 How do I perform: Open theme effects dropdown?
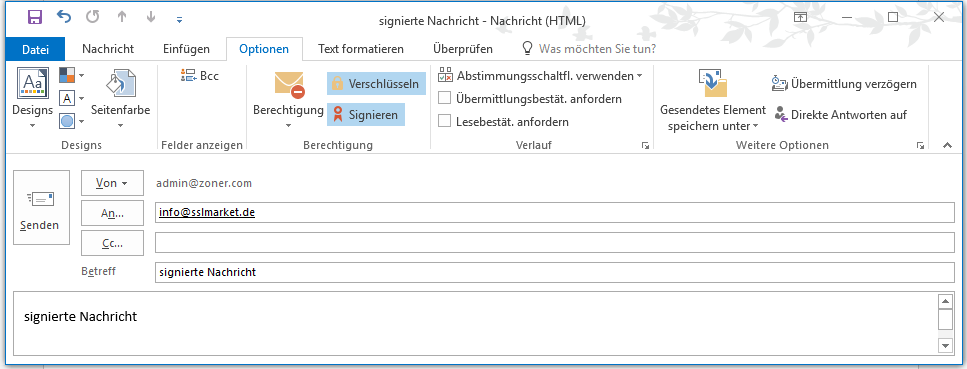point(72,121)
